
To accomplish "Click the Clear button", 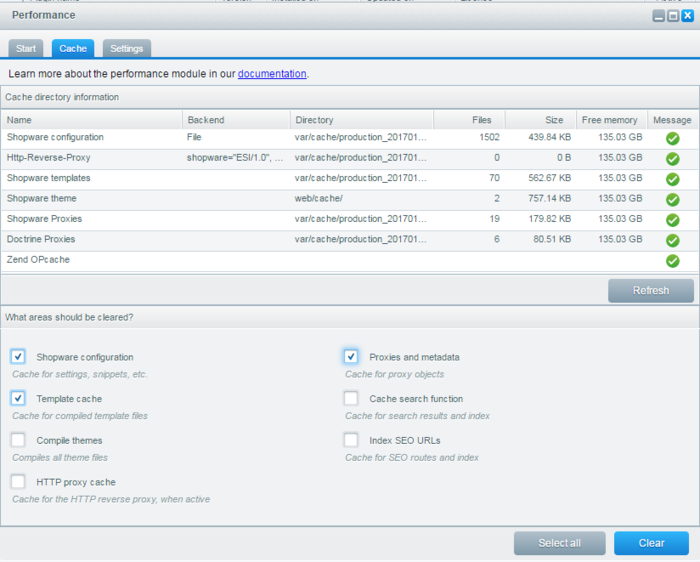I will pyautogui.click(x=651, y=543).
